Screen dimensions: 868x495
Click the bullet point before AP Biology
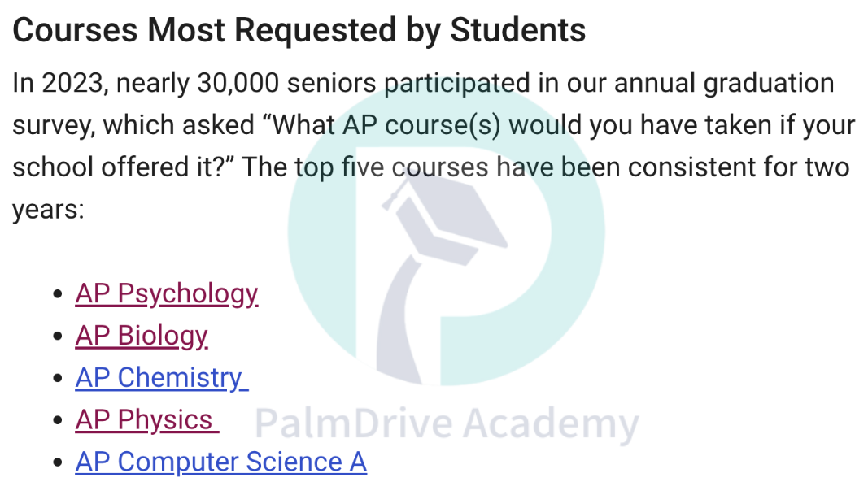pyautogui.click(x=58, y=337)
